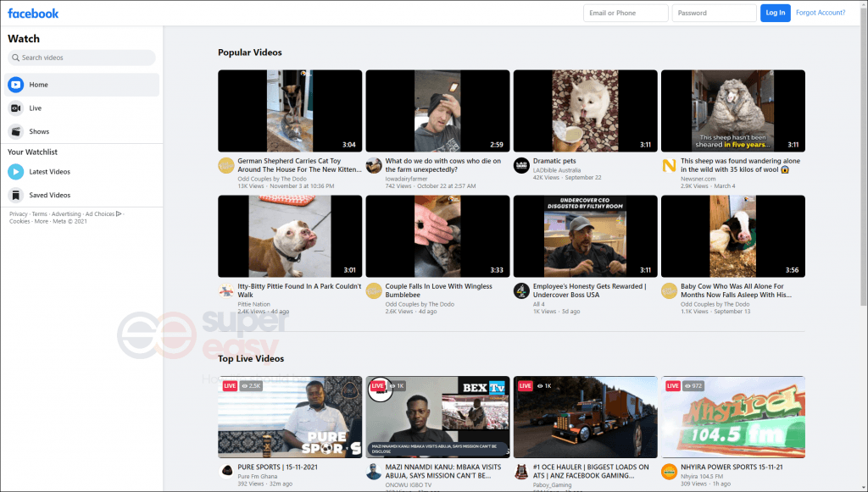Click the Forgot Account link
The height and width of the screenshot is (492, 868).
tap(821, 13)
